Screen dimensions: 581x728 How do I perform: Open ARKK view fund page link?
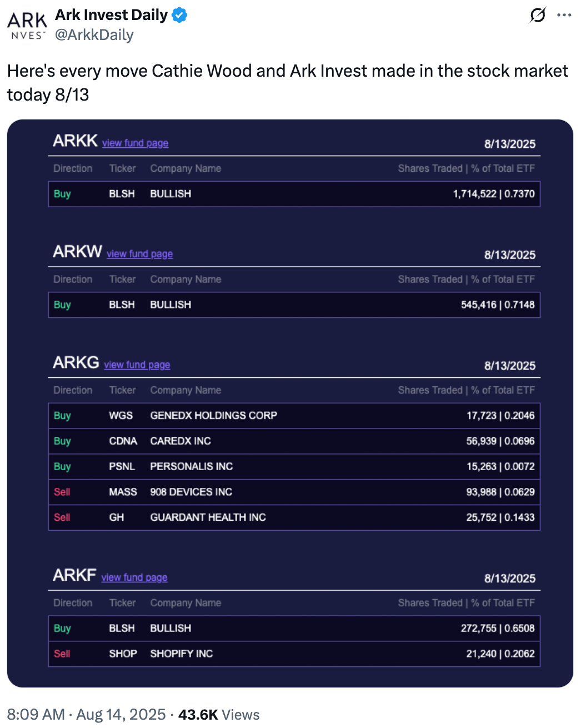[135, 143]
